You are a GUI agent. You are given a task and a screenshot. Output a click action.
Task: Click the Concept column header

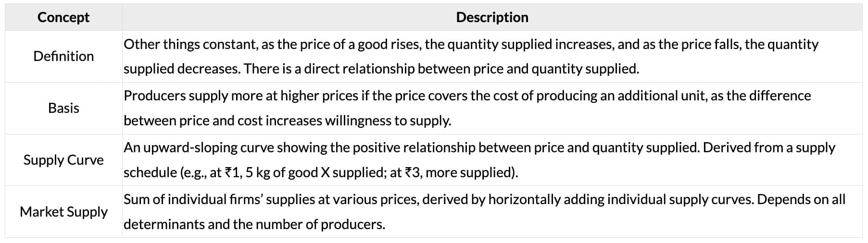tap(63, 17)
